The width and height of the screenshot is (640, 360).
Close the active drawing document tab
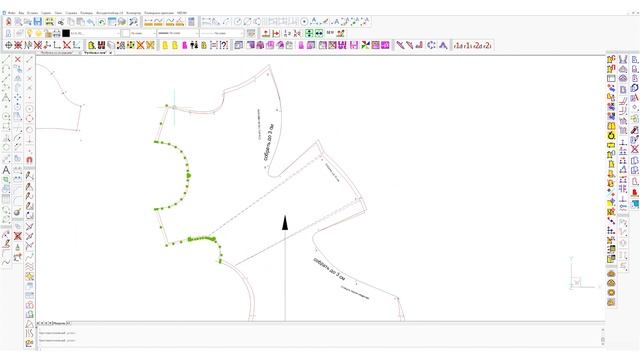(111, 53)
